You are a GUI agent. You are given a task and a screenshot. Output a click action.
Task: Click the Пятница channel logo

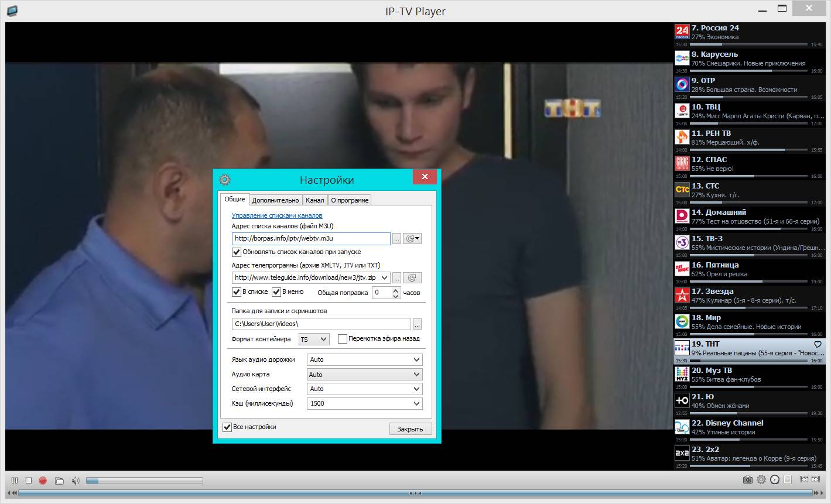[x=682, y=269]
